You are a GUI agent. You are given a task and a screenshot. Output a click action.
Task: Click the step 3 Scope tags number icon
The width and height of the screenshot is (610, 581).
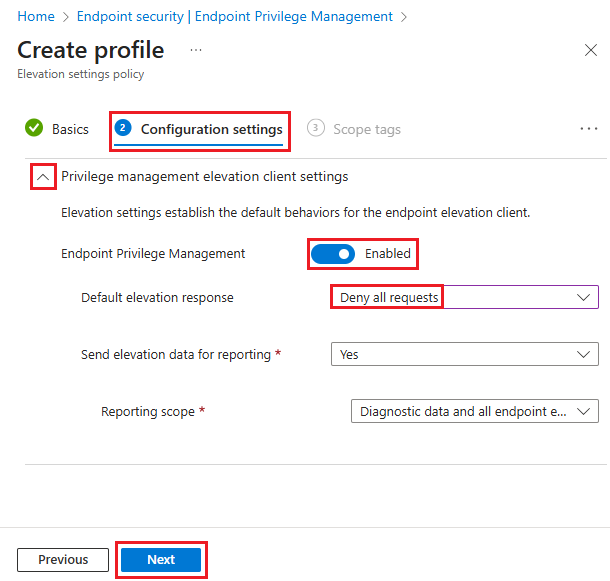pyautogui.click(x=316, y=128)
